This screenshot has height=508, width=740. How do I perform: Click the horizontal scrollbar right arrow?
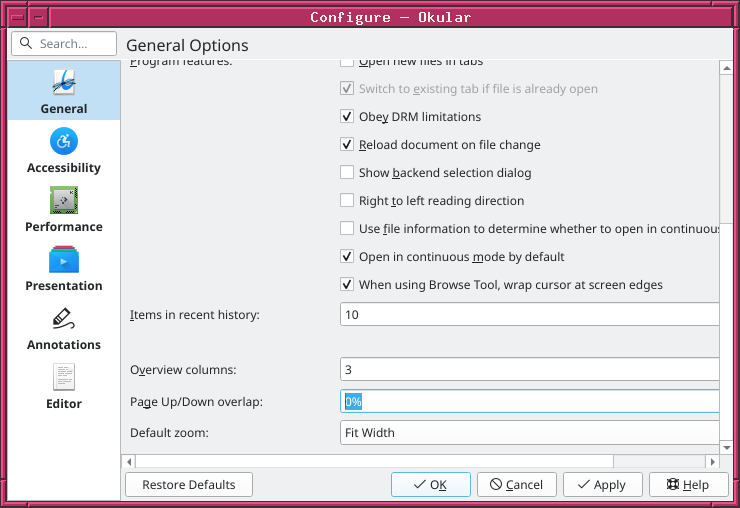tap(712, 461)
